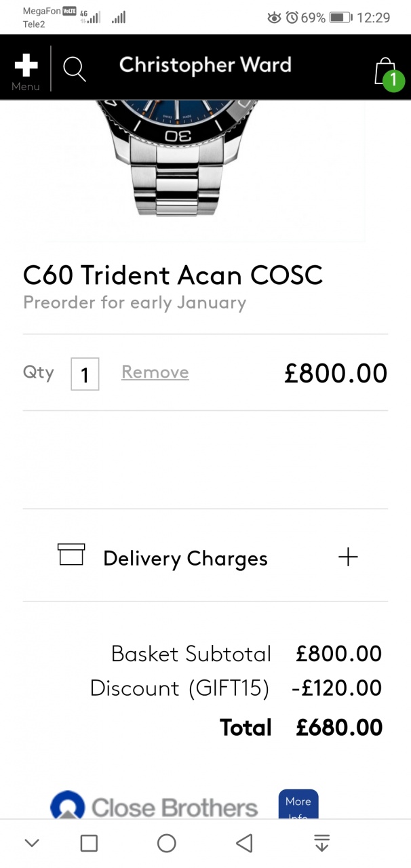
Task: Tap the Menu label under the plus
Action: (x=26, y=87)
